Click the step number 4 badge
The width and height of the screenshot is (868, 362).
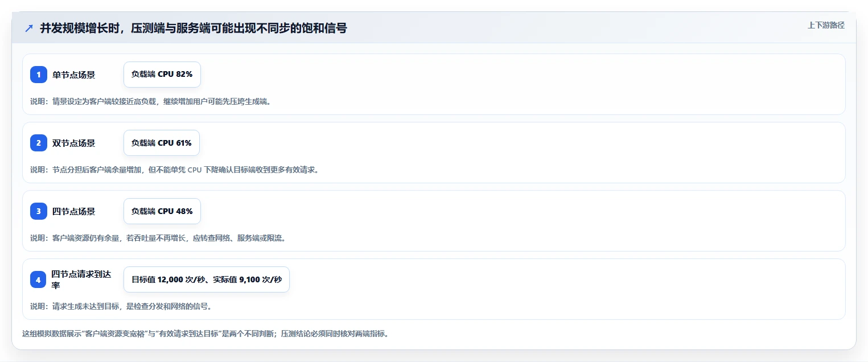pyautogui.click(x=39, y=279)
